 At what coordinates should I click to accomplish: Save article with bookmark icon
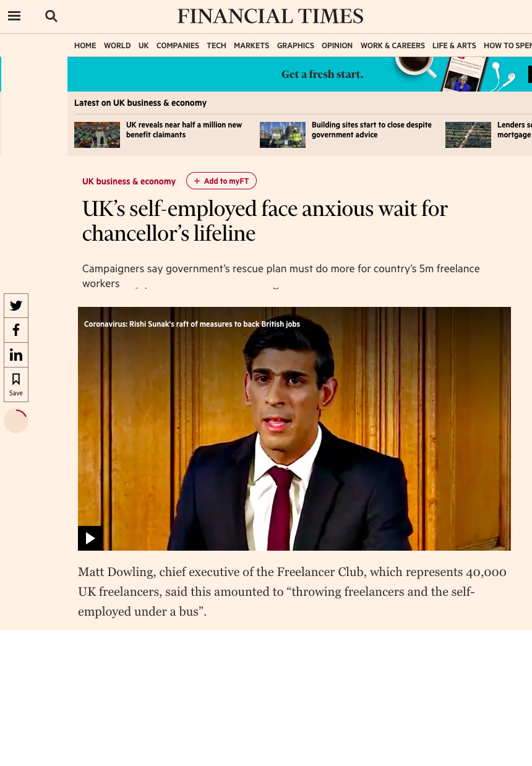[x=16, y=384]
